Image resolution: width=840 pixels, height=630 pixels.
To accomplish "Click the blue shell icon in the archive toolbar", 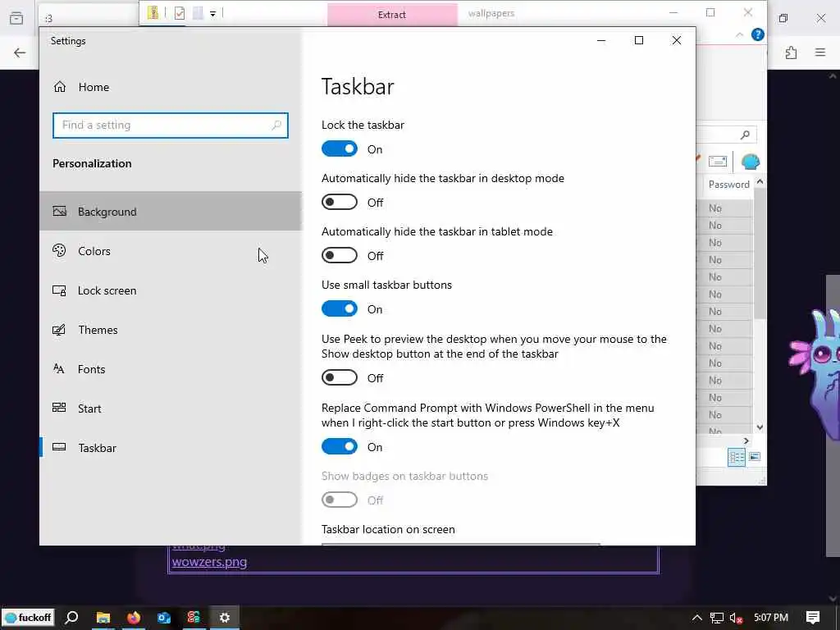I will (750, 162).
